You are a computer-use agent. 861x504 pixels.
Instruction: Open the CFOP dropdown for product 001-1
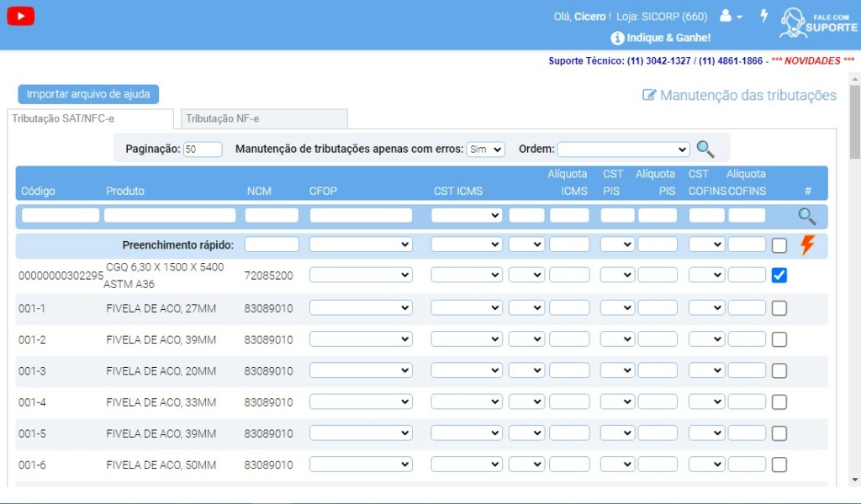pyautogui.click(x=361, y=307)
